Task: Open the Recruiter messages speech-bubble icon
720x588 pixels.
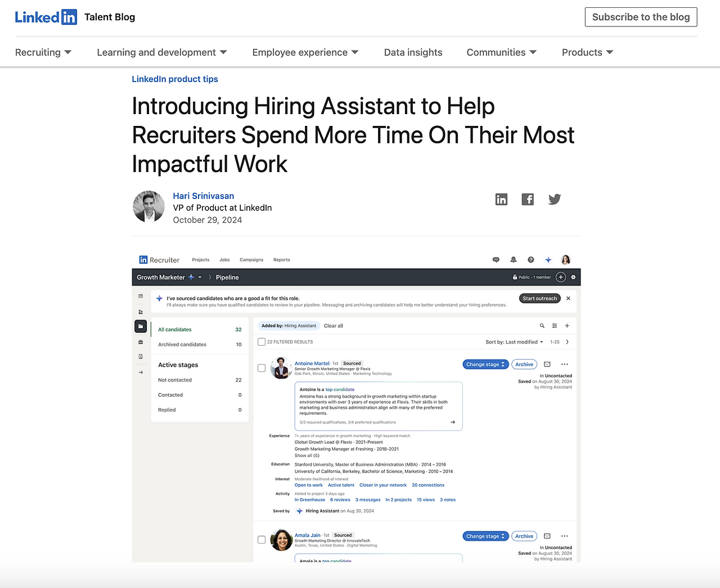Action: 496,260
